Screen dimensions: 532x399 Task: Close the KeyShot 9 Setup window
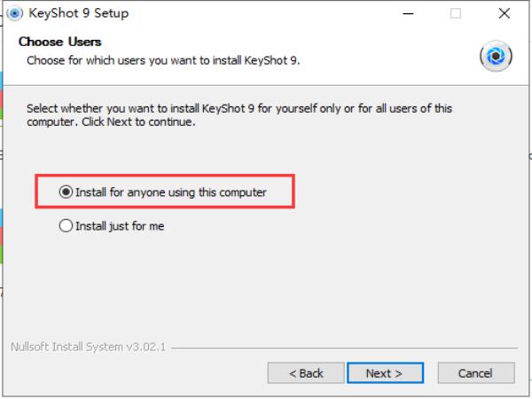504,13
